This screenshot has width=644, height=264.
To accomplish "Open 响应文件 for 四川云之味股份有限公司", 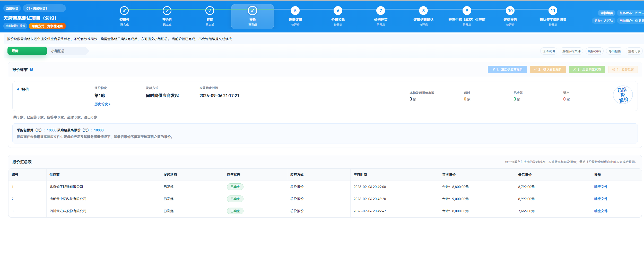I will click(601, 211).
